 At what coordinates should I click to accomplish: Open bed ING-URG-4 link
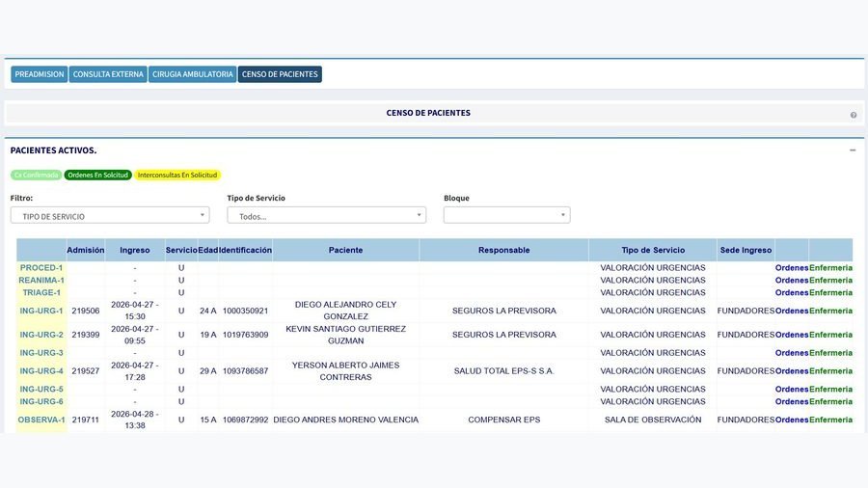(41, 371)
